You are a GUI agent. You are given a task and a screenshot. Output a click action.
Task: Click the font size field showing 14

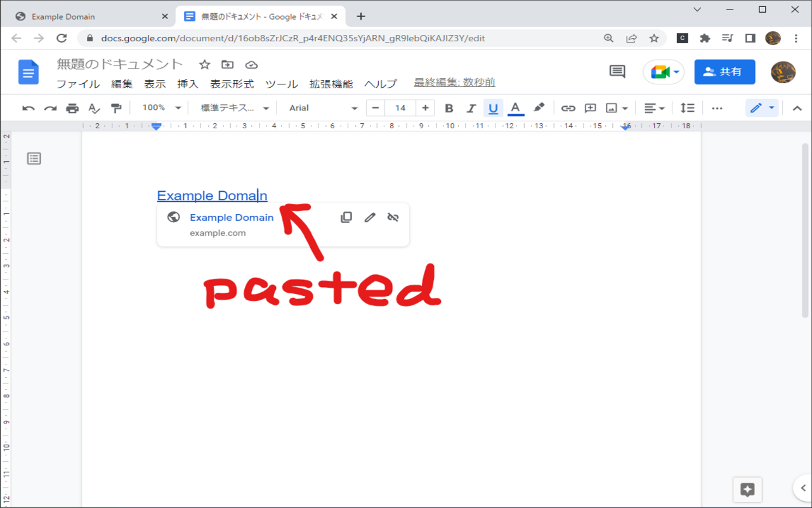(x=400, y=108)
